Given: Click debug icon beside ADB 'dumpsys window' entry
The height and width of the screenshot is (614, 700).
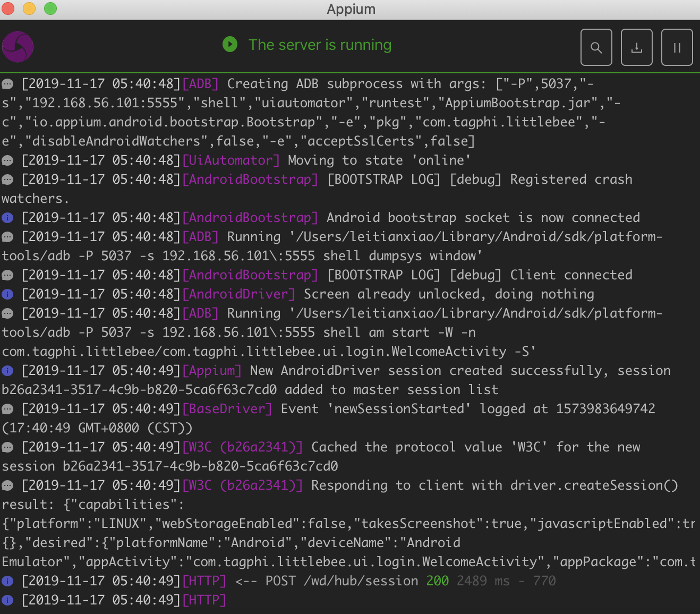Looking at the screenshot, I should click(x=7, y=237).
